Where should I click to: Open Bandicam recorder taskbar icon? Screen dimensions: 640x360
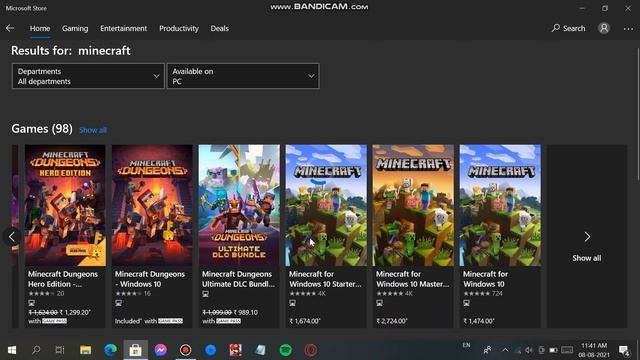click(186, 350)
